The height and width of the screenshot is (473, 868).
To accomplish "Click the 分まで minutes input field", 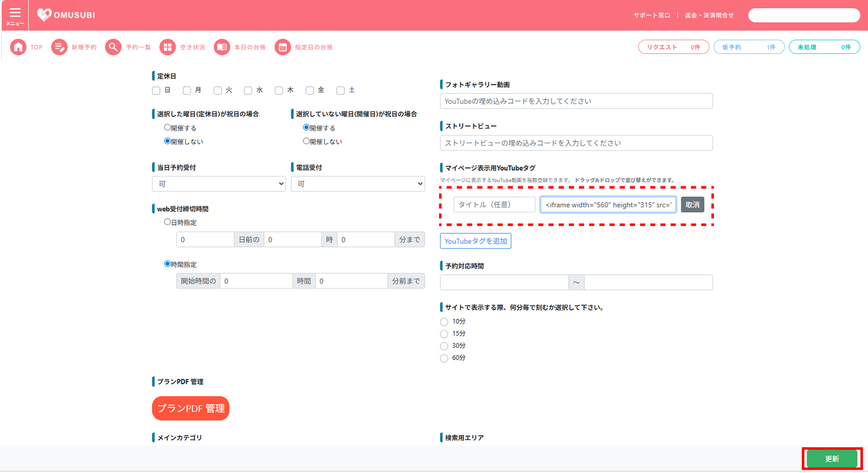I will pyautogui.click(x=366, y=239).
